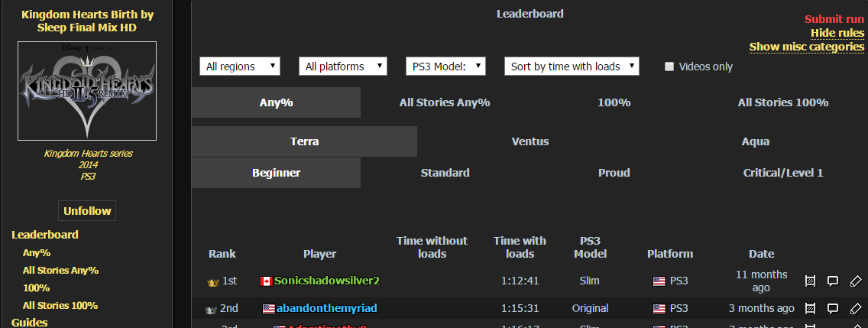Open sidebar All Stories 100% link
Image resolution: width=868 pixels, height=328 pixels.
[60, 305]
